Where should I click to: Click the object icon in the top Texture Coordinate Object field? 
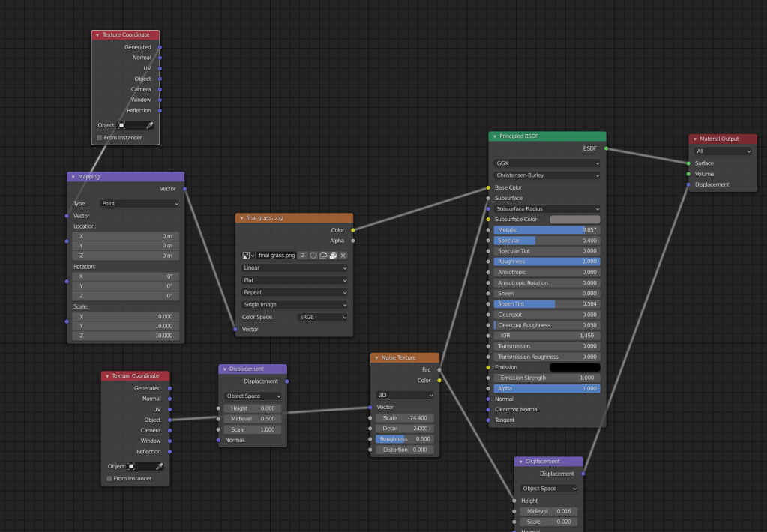point(122,125)
